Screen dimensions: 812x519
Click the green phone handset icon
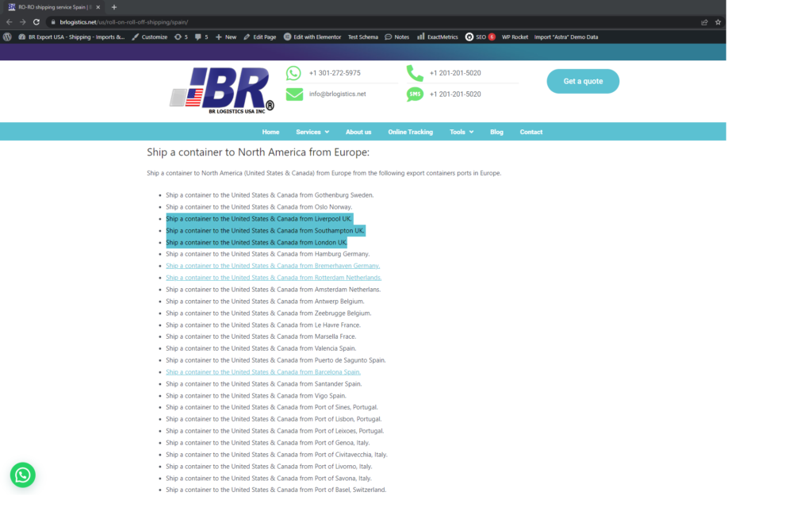click(x=415, y=73)
